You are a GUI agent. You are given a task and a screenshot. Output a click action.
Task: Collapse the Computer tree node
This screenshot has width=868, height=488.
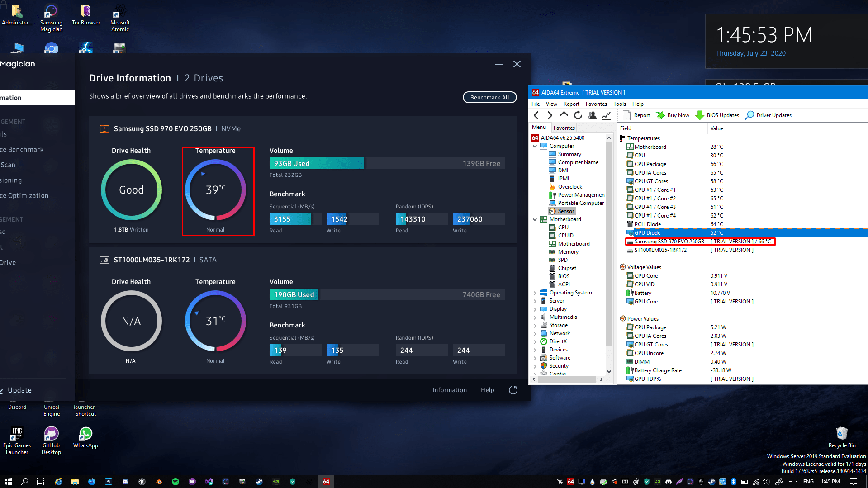[x=535, y=146]
